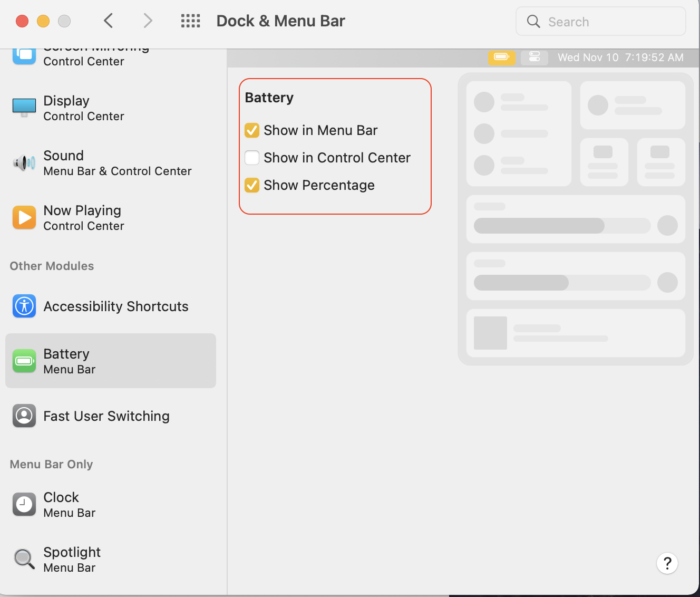Click the blue Accessibility Shortcuts icon
The width and height of the screenshot is (700, 597).
24,306
